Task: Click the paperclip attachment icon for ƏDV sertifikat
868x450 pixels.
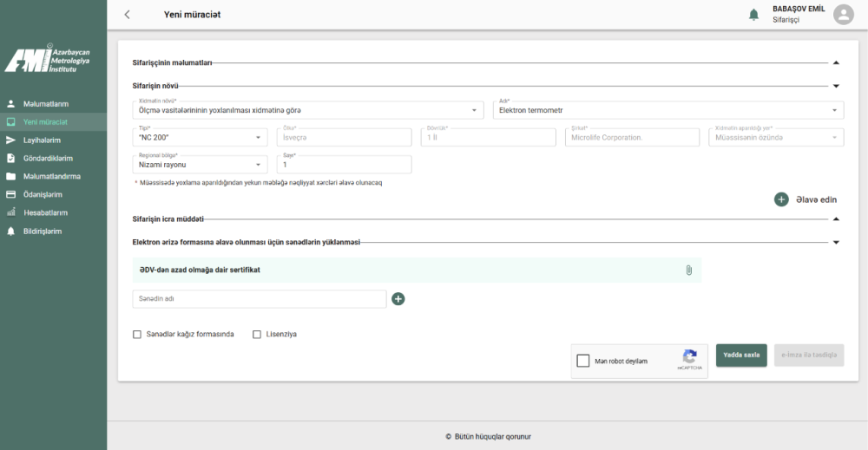Action: click(x=688, y=271)
